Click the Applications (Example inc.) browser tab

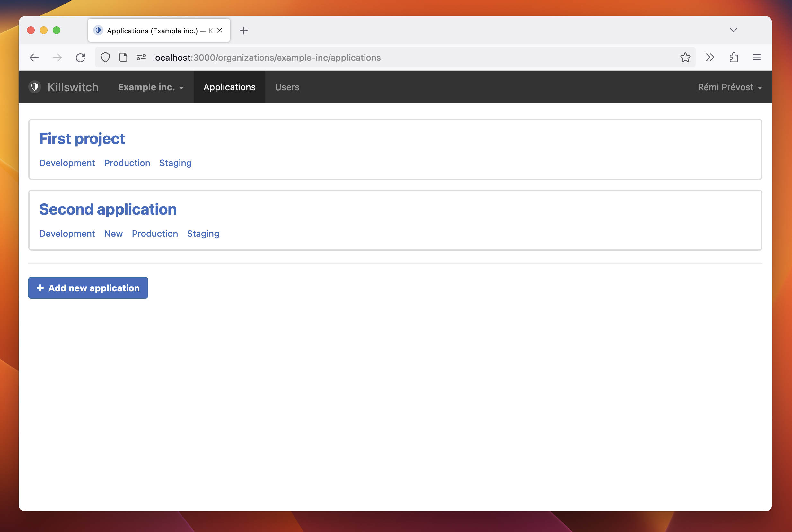pos(159,31)
